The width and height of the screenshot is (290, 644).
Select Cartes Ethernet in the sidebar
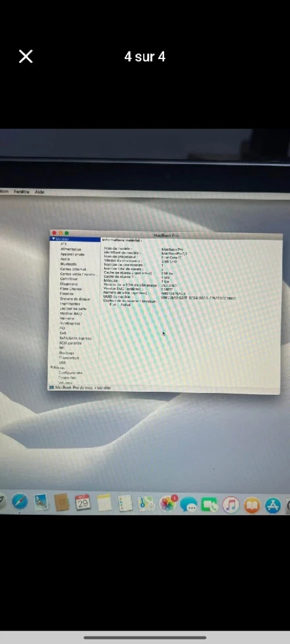(x=73, y=269)
